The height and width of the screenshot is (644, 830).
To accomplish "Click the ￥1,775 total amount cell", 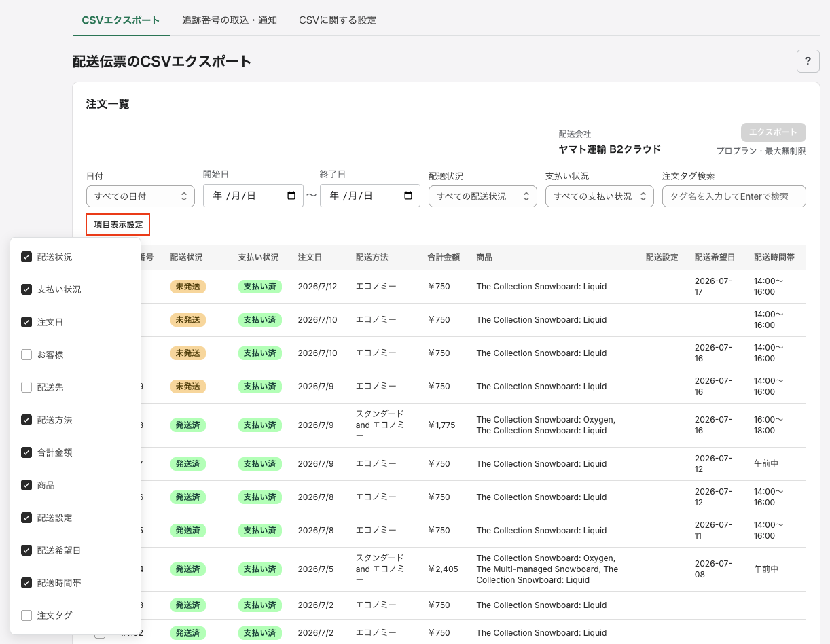I will pos(441,425).
